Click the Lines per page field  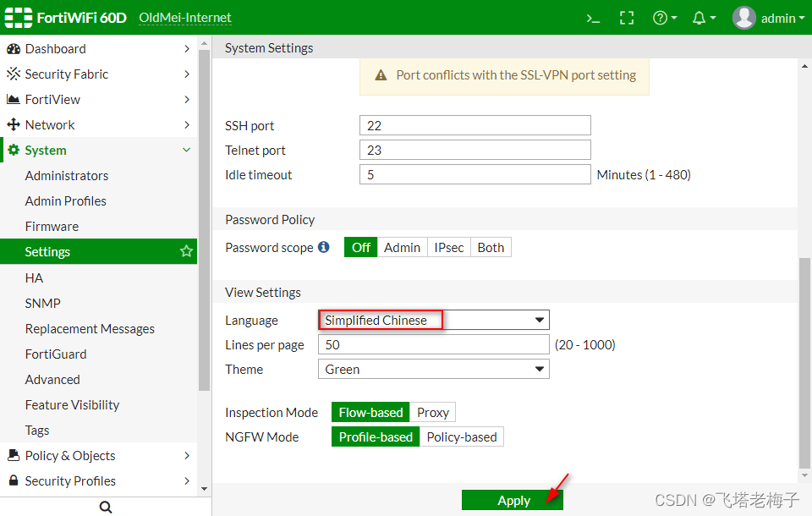433,344
